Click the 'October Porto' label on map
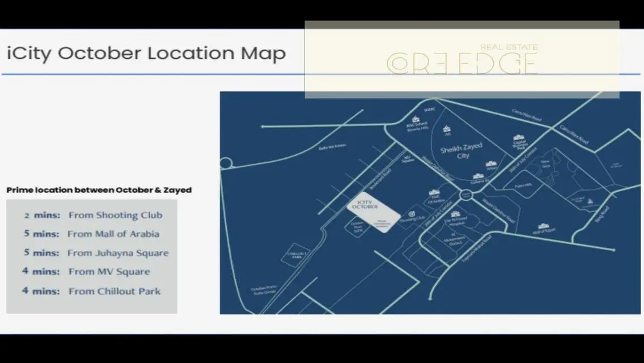Viewport: 644px width, 363px height. tap(264, 288)
